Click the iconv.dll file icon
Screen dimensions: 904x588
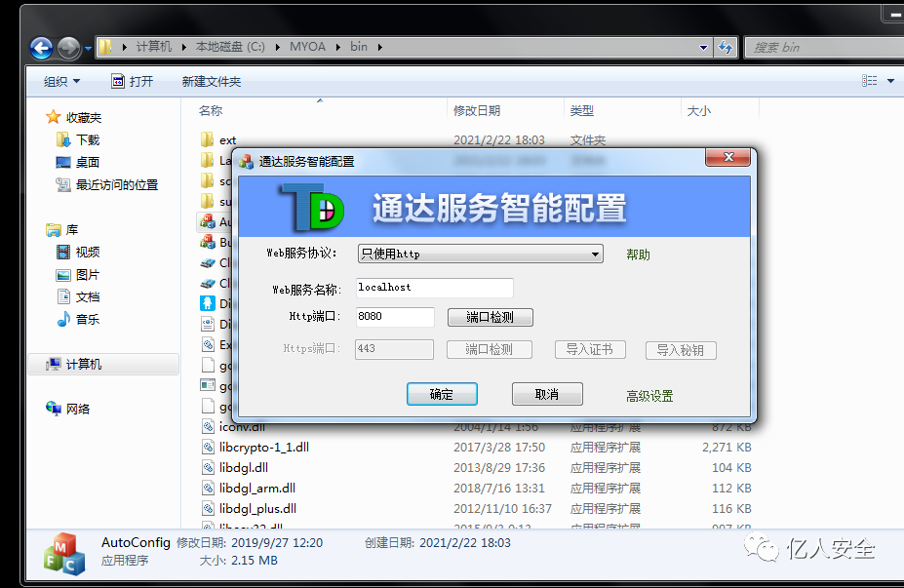pyautogui.click(x=208, y=426)
